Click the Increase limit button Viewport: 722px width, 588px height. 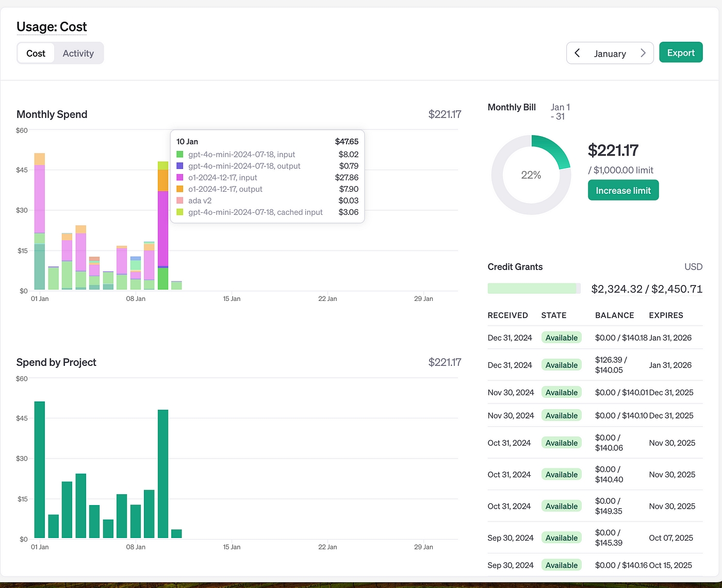click(x=623, y=190)
